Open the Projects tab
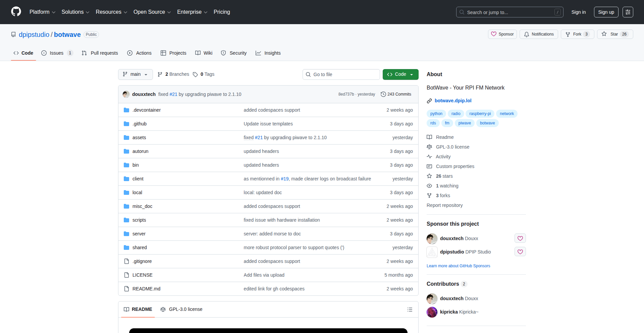This screenshot has width=644, height=333. (x=173, y=53)
